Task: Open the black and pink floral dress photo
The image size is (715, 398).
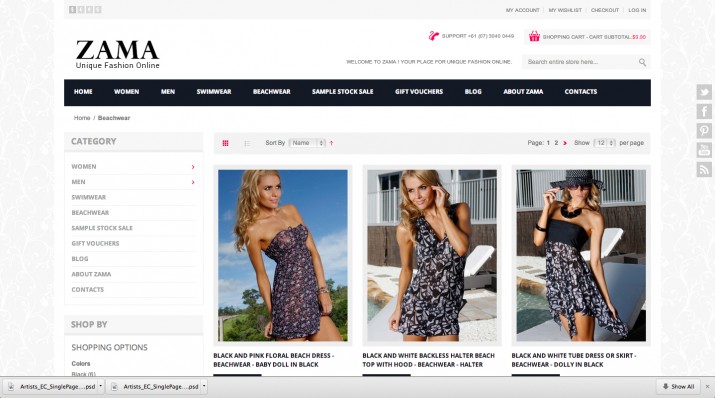Action: point(283,256)
